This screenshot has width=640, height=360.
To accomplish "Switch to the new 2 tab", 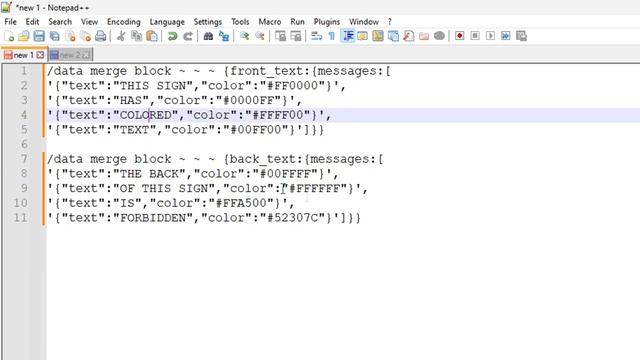I will (70, 55).
